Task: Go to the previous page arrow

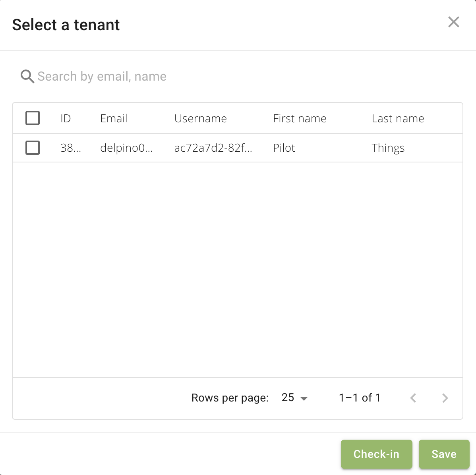Action: click(x=413, y=398)
